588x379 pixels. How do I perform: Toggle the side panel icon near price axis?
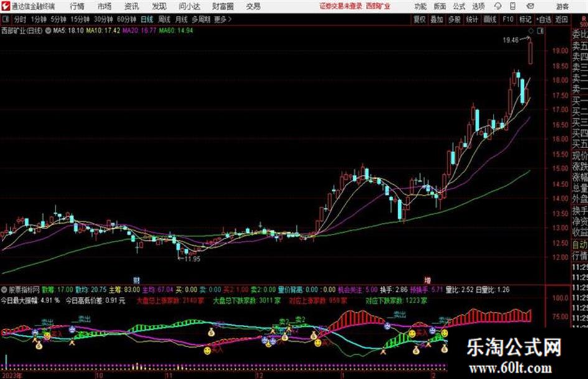[x=540, y=31]
